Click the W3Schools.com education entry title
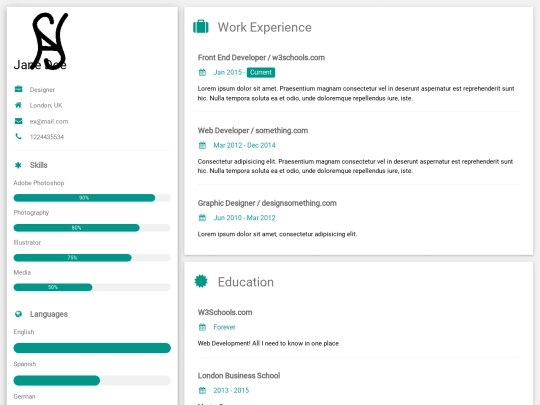The width and height of the screenshot is (540, 405). [225, 312]
